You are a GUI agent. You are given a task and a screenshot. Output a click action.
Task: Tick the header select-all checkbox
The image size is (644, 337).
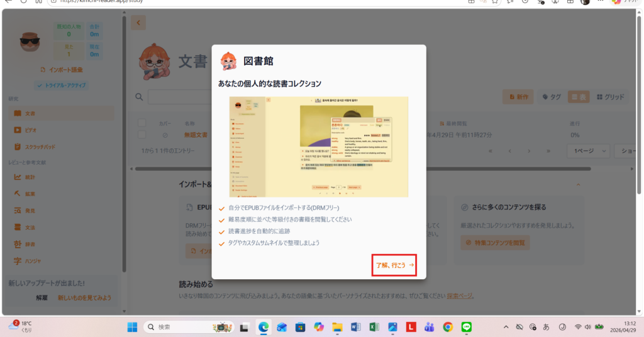click(142, 123)
